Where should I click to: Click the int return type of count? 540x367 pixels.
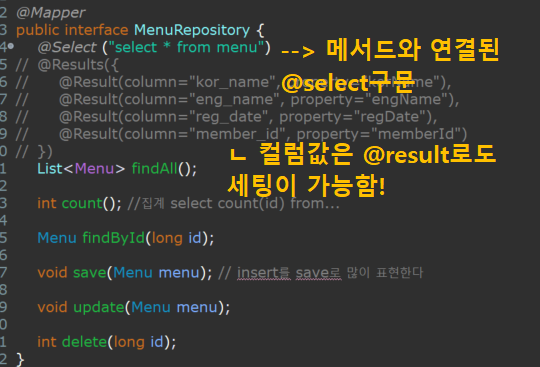46,203
